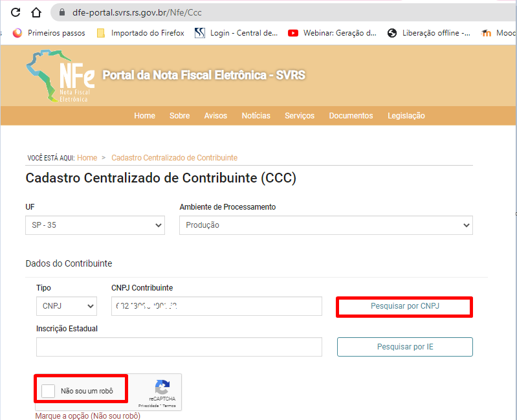The image size is (517, 420).
Task: Follow the Home breadcrumb link
Action: click(87, 158)
